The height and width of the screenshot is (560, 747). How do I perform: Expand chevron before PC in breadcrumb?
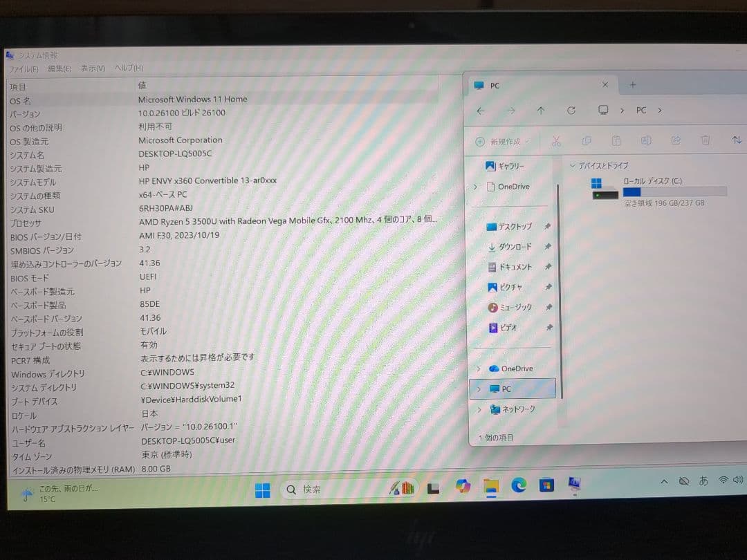(622, 111)
